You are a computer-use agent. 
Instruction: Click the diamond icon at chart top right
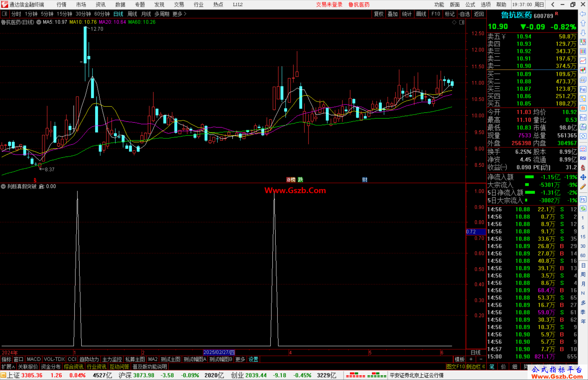click(454, 22)
